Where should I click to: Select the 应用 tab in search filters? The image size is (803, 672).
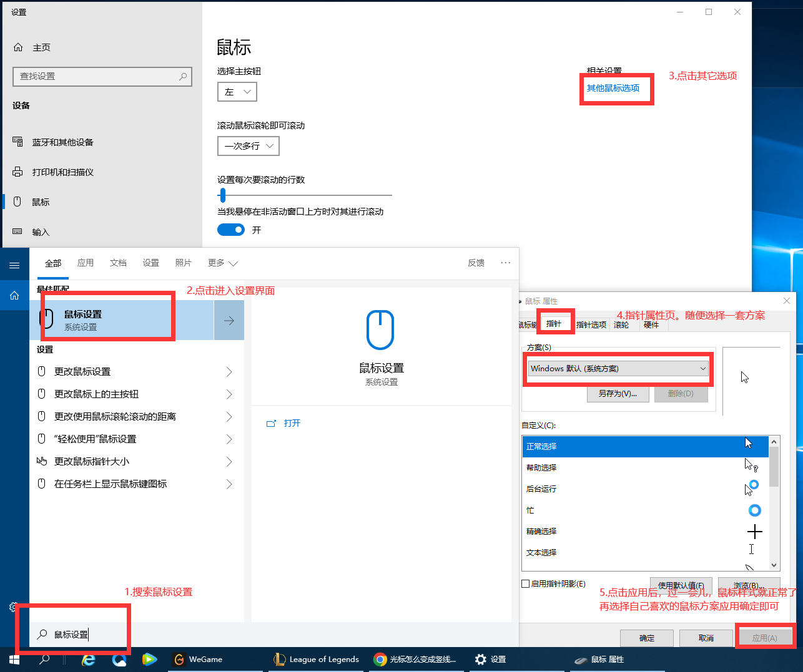point(86,263)
